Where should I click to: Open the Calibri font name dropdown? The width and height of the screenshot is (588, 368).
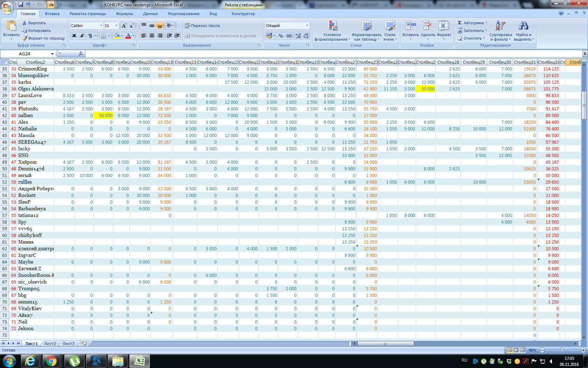pyautogui.click(x=101, y=26)
